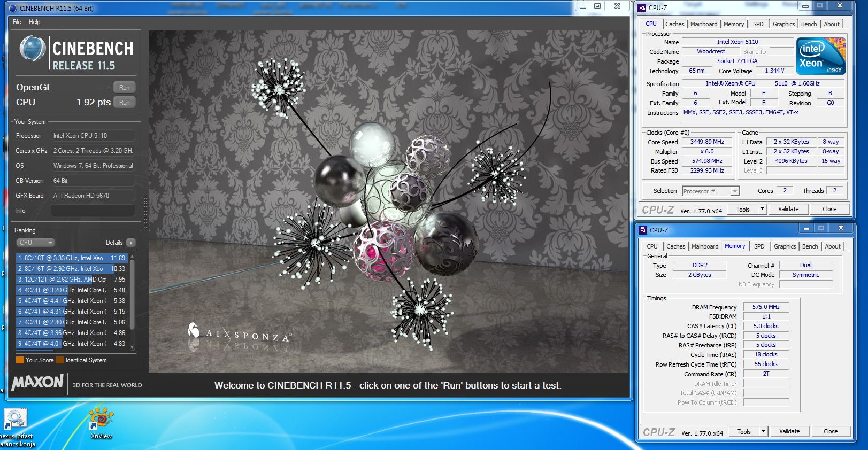Open the Help menu in Cinebench
The width and height of the screenshot is (868, 450).
tap(35, 22)
